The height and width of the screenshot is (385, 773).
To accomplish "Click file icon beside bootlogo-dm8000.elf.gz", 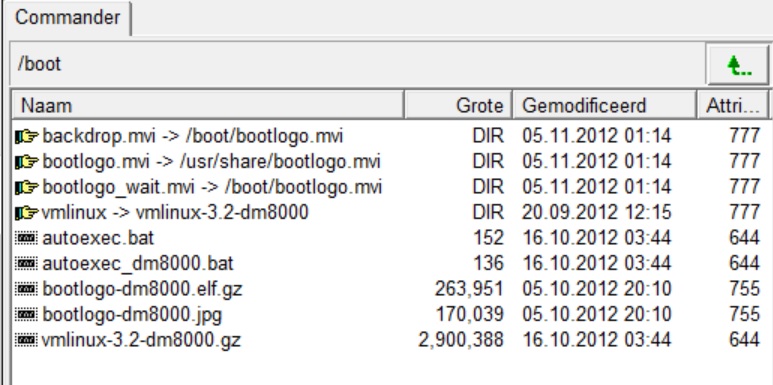I will (26, 289).
